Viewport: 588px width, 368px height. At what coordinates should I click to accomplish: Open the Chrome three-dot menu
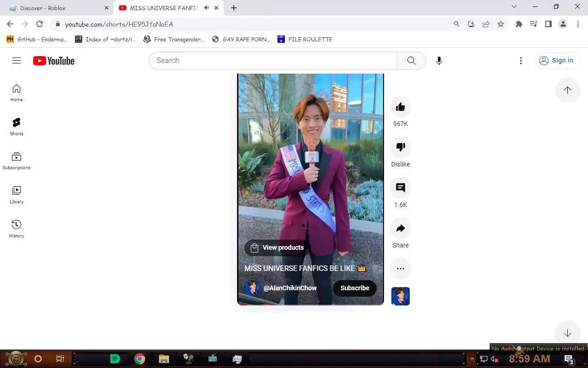click(578, 24)
